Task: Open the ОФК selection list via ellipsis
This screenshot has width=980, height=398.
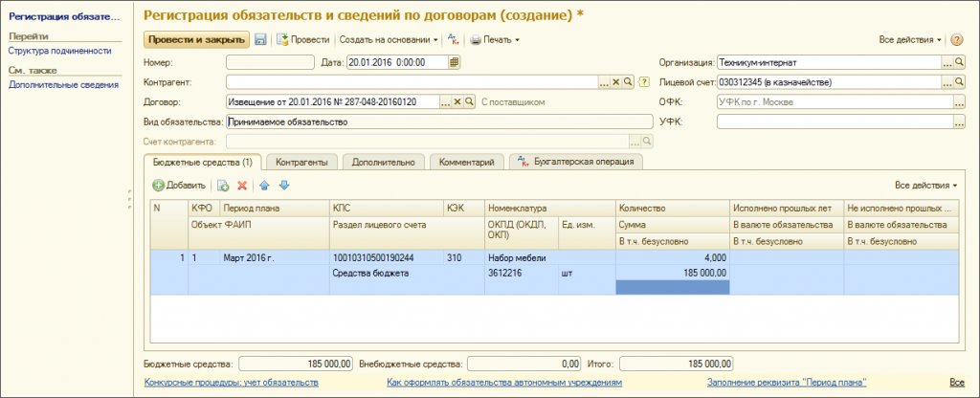Action: 959,101
